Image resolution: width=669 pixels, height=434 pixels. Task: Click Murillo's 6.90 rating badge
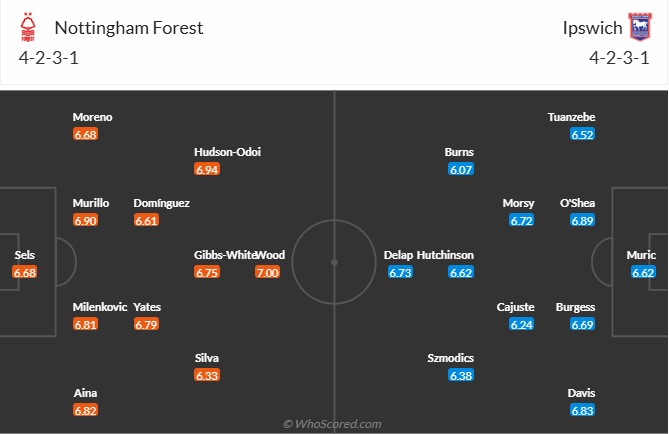85,220
